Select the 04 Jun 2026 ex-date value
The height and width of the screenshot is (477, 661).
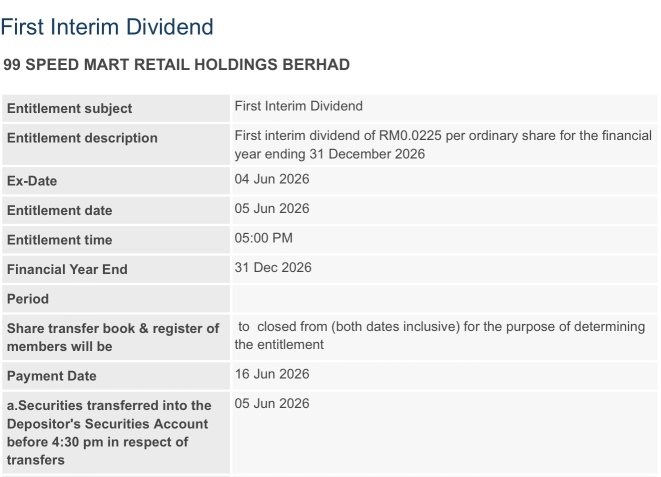point(272,179)
